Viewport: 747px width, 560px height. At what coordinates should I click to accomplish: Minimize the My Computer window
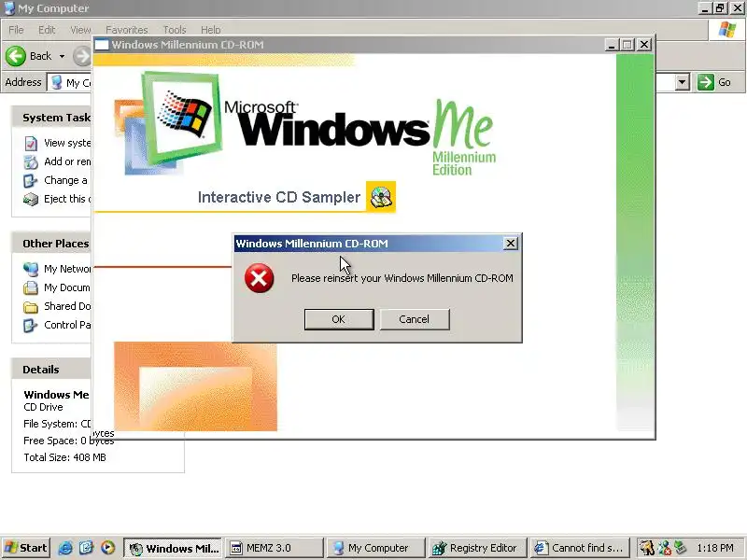point(705,8)
